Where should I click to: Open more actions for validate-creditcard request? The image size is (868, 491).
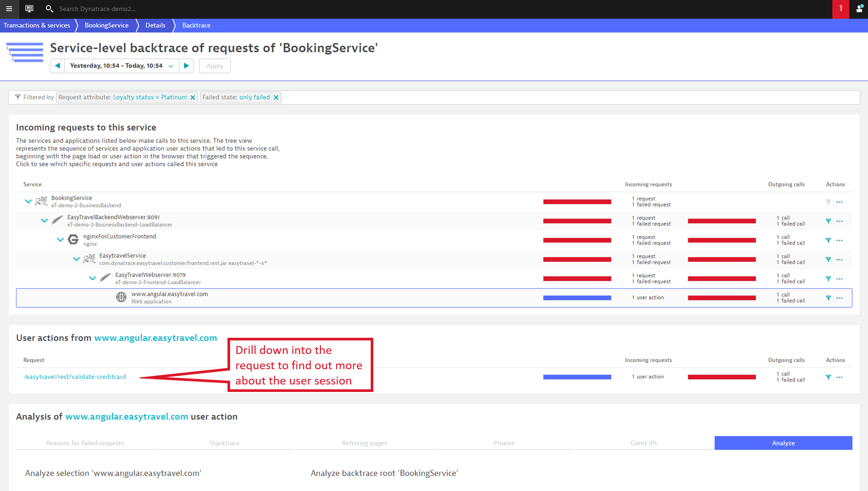[x=840, y=377]
